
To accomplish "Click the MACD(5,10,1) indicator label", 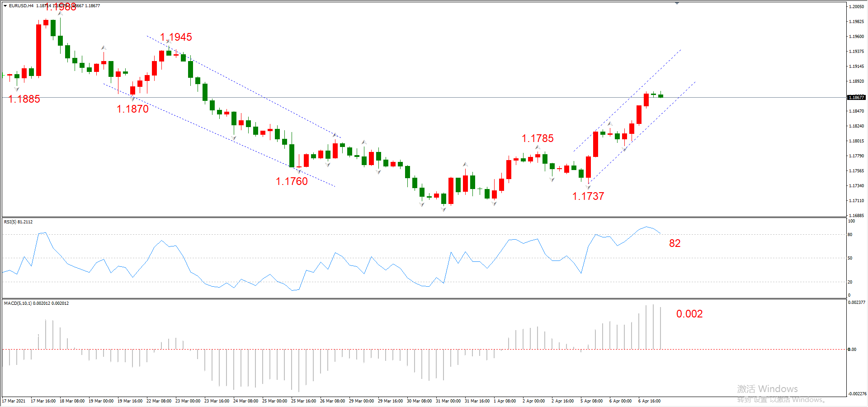I will 36,303.
